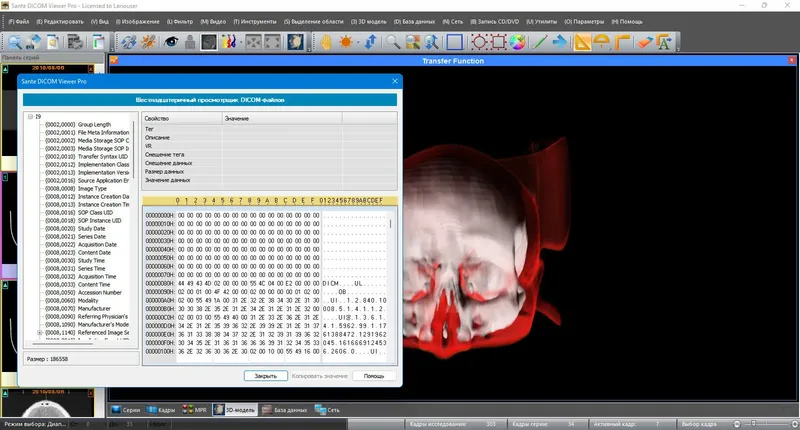The image size is (800, 430).
Task: Click the blue up-down arrows tool
Action: point(371,42)
